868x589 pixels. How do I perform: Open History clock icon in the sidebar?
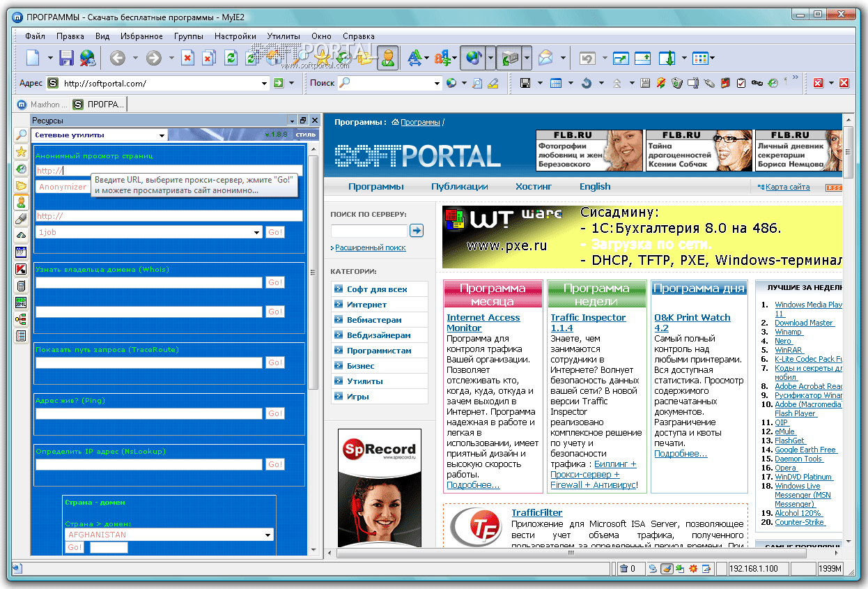pos(21,169)
